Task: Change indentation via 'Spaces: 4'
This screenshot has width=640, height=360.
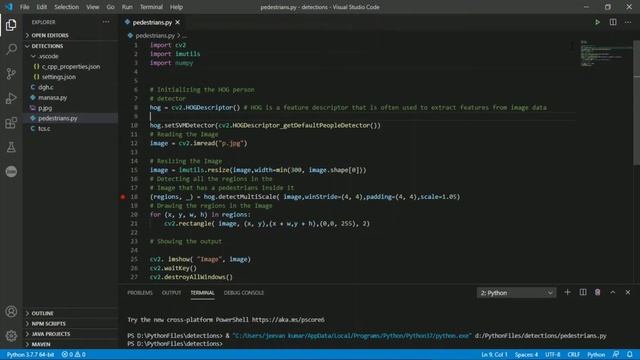Action: (526, 354)
